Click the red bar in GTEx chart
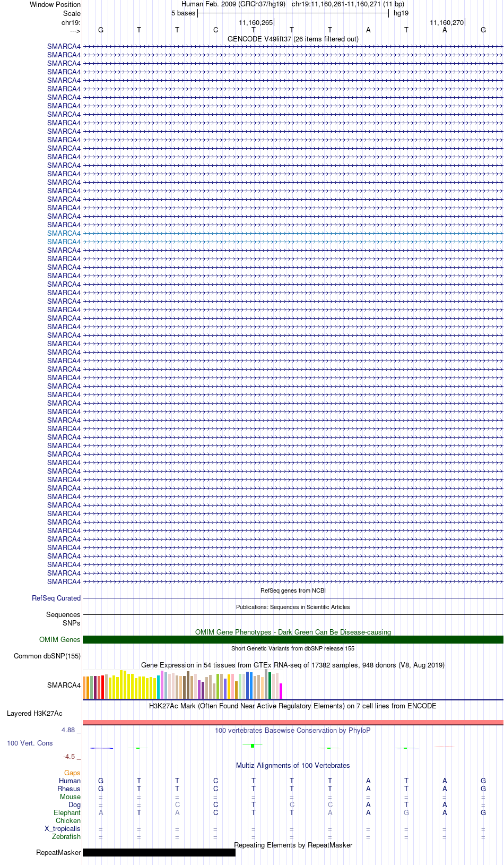 pyautogui.click(x=102, y=687)
